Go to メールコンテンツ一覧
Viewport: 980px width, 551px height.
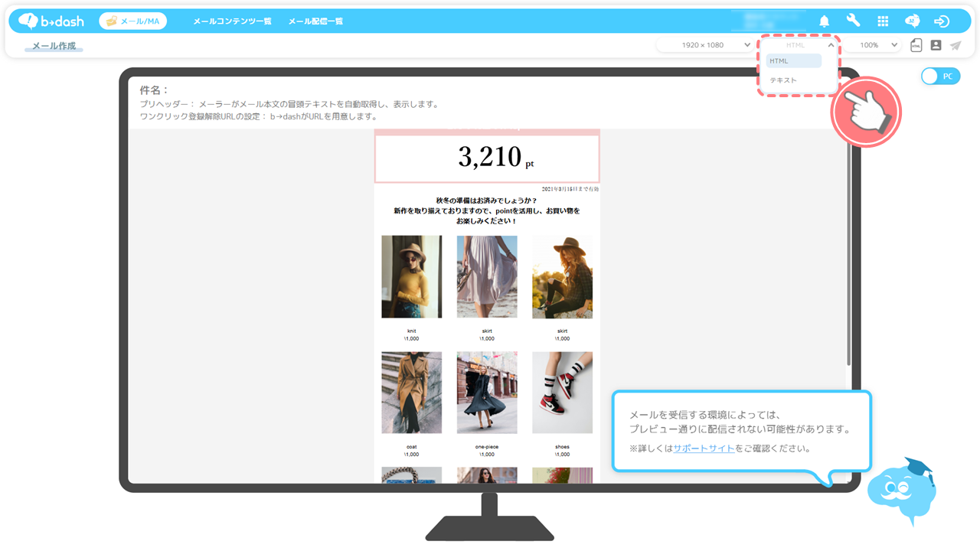pyautogui.click(x=232, y=21)
